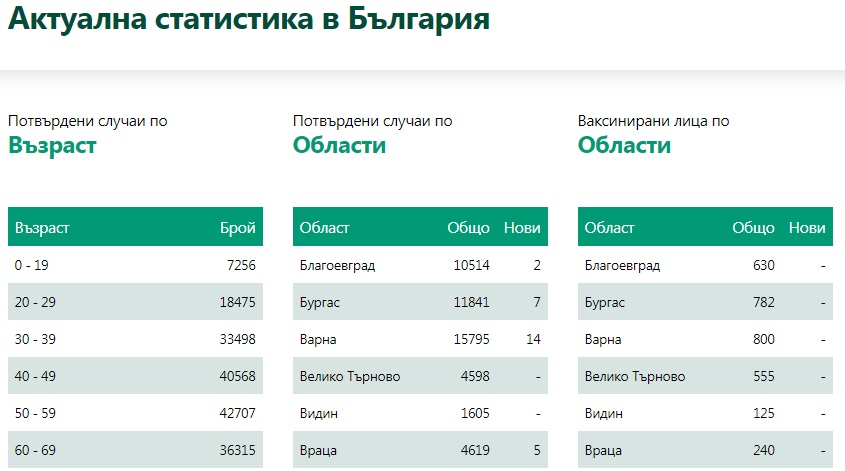Select the value 40568

[238, 376]
